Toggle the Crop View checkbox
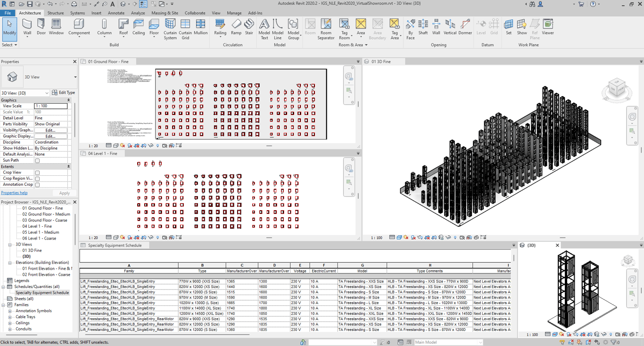 (x=38, y=173)
